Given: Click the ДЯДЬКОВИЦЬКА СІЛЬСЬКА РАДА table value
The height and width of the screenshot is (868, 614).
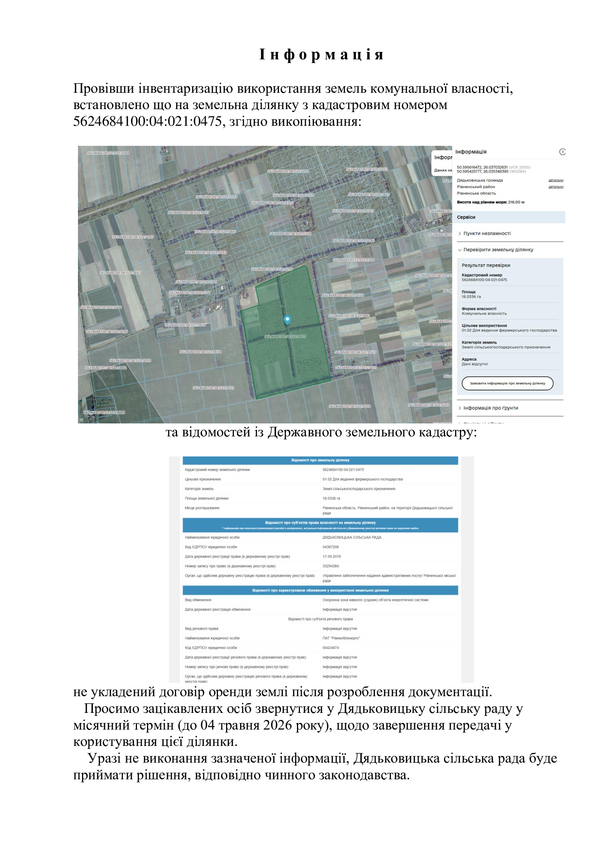Looking at the screenshot, I should click(x=352, y=537).
